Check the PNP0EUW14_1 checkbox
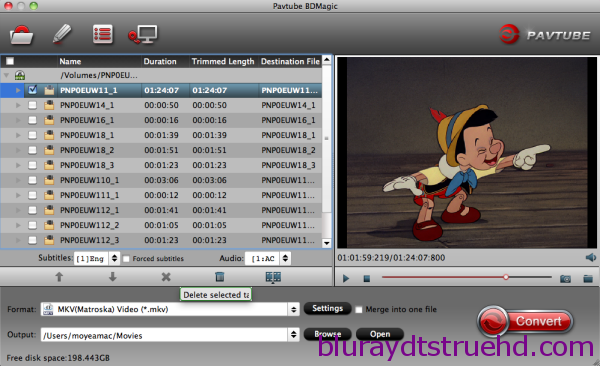This screenshot has height=366, width=600. tap(33, 105)
